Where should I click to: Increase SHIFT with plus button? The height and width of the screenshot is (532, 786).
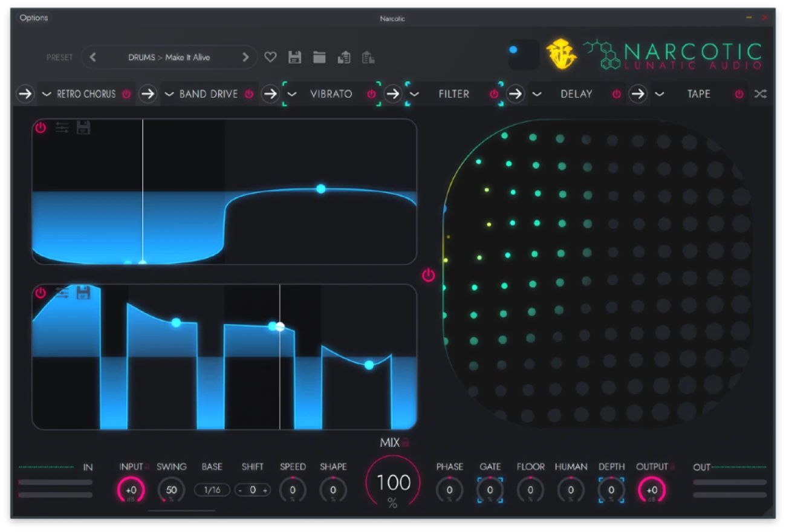click(265, 490)
